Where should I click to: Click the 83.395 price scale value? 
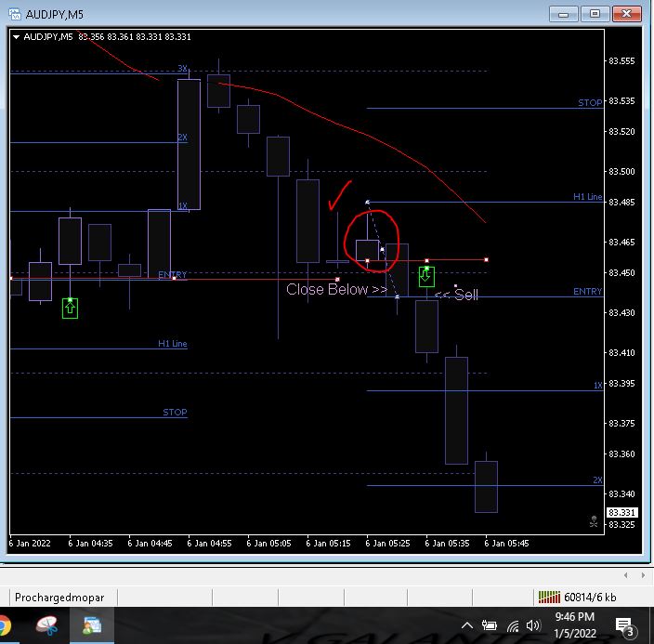tap(621, 383)
